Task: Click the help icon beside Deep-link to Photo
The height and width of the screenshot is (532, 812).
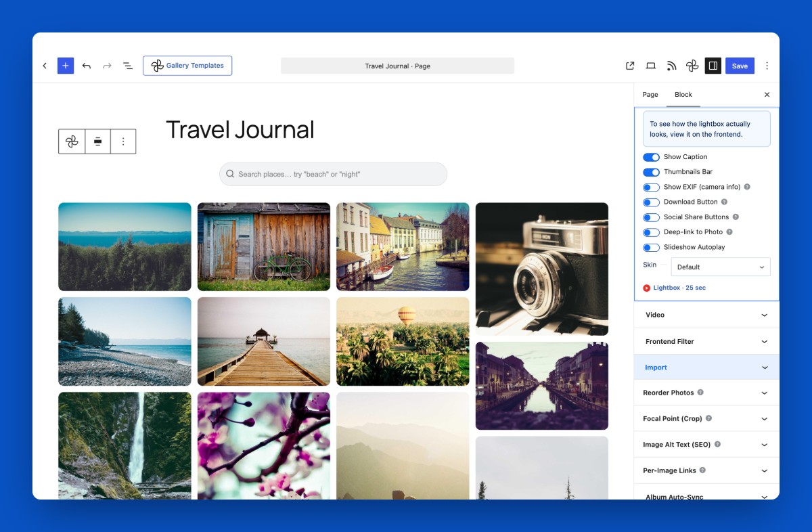Action: 729,231
